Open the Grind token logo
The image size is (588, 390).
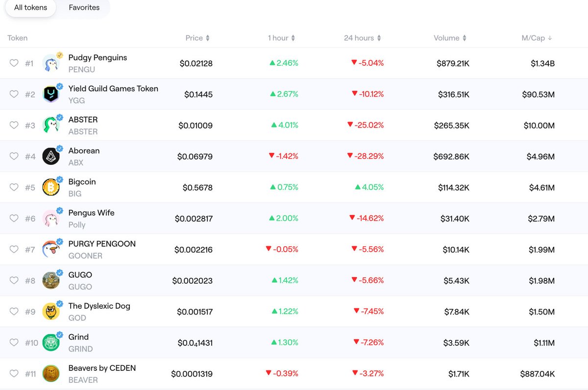(51, 342)
